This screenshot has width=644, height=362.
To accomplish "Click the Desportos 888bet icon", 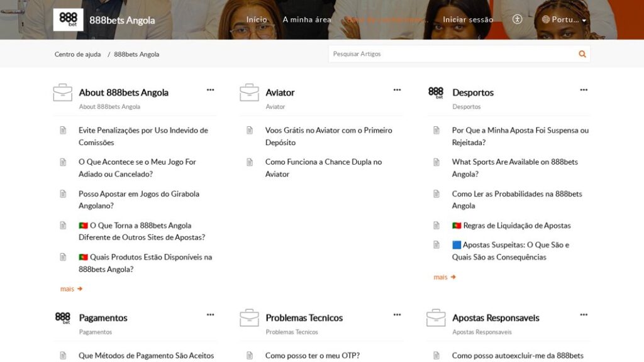I will click(x=436, y=92).
